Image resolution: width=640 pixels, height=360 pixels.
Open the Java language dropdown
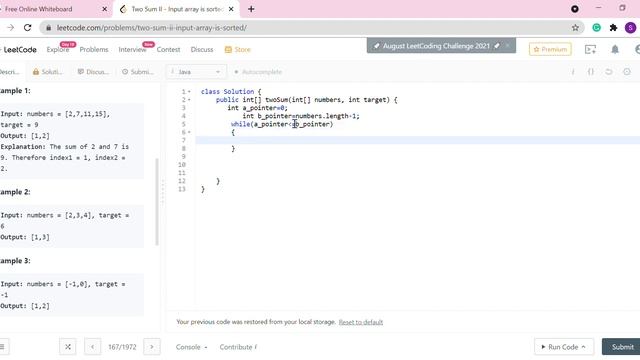tap(196, 72)
